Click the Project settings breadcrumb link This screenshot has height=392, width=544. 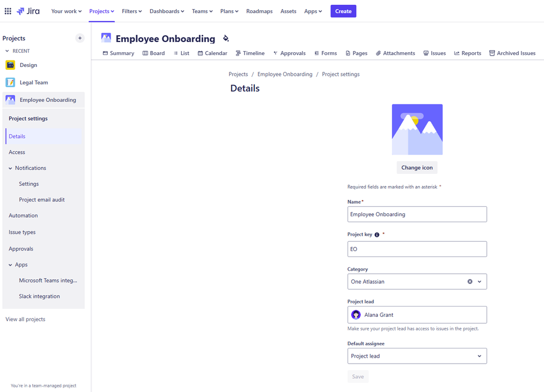coord(341,74)
